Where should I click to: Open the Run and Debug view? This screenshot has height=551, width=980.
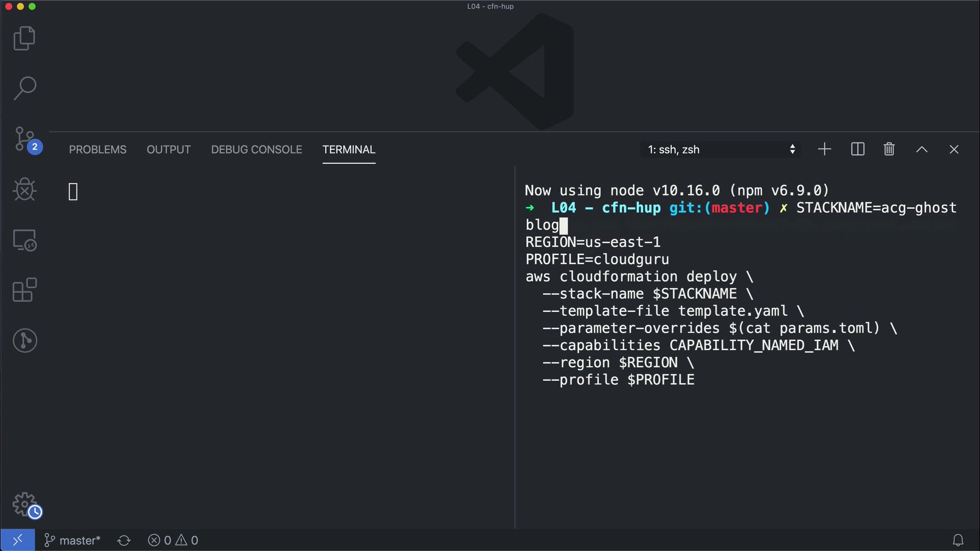(x=24, y=189)
